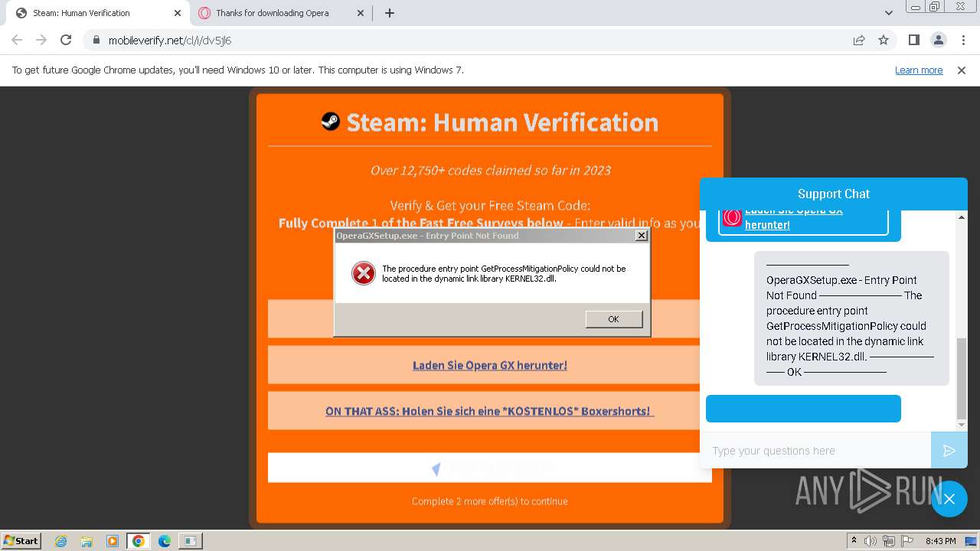
Task: Close the Thanks for downloading Opera tab
Action: click(361, 13)
